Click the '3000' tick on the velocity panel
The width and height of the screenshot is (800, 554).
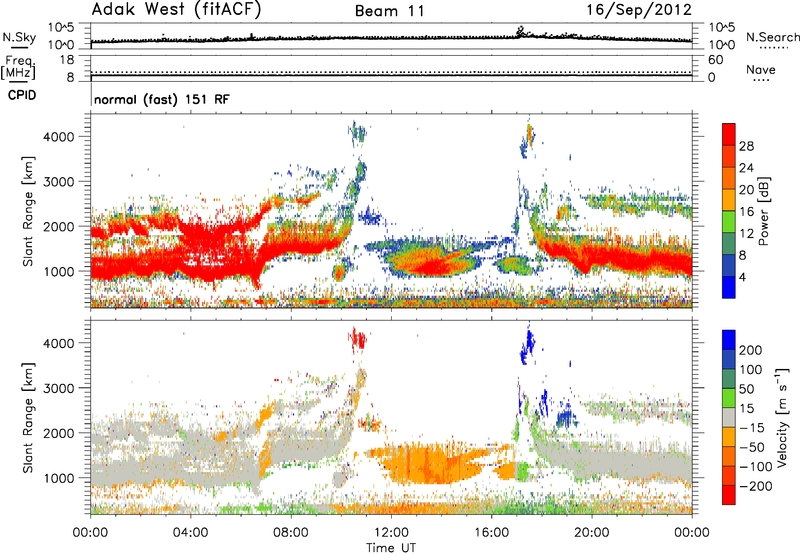tap(59, 388)
